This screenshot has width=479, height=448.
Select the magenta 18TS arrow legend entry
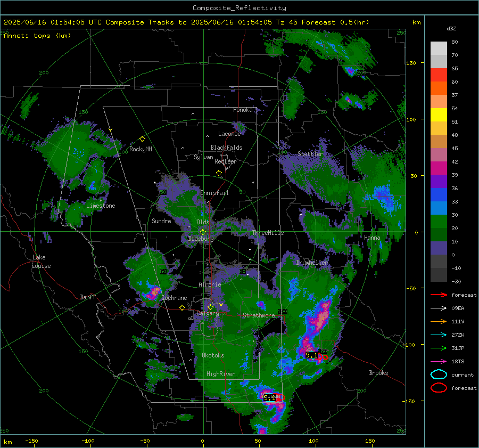(x=439, y=362)
